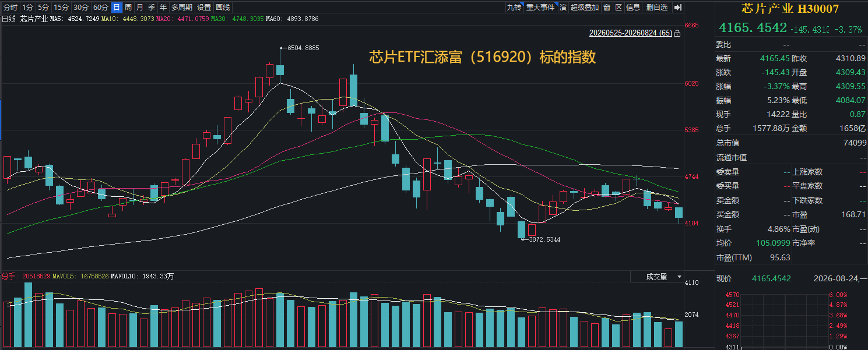Click the MA5: 4524.7249 legend
868x350 pixels.
pos(75,19)
